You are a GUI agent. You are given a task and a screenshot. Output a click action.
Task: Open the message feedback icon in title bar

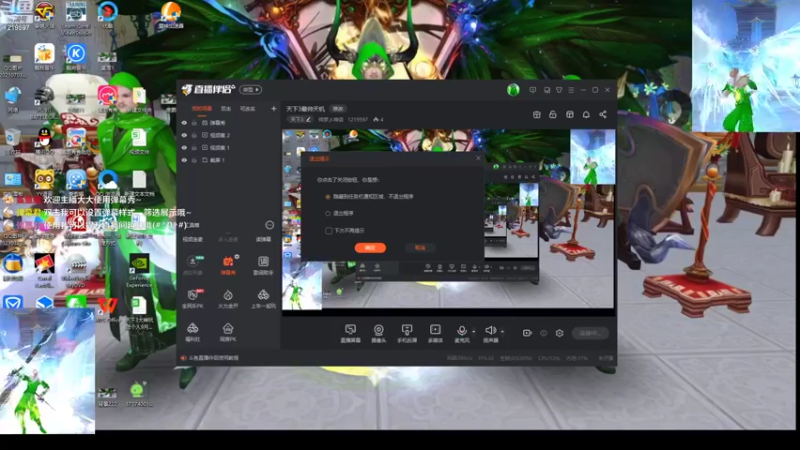point(533,90)
